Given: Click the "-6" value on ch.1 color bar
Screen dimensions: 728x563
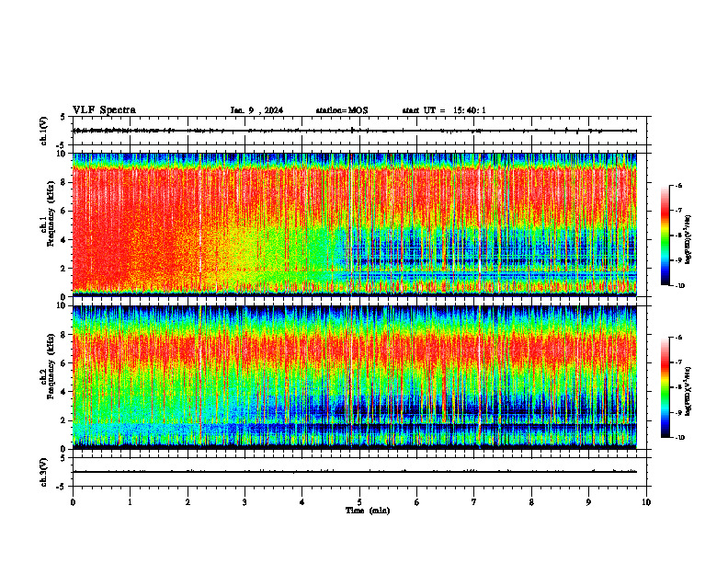Looking at the screenshot, I should tap(678, 185).
